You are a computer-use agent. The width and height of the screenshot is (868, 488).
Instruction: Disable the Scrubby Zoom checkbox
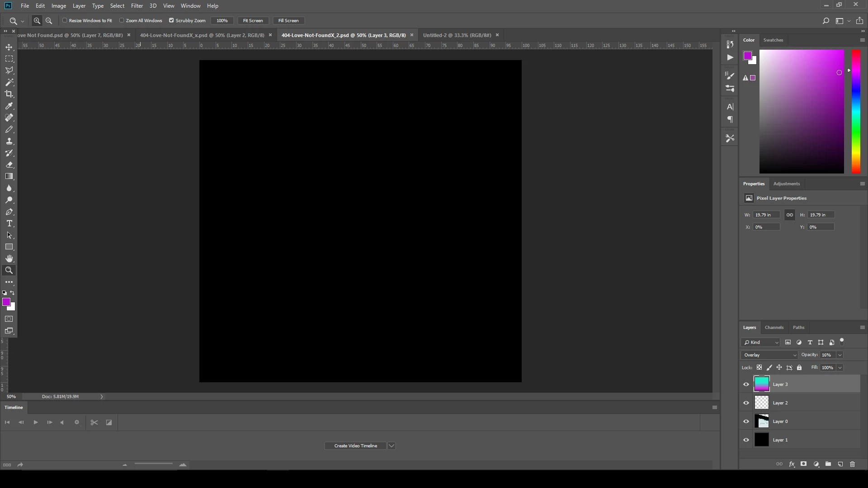tap(171, 20)
